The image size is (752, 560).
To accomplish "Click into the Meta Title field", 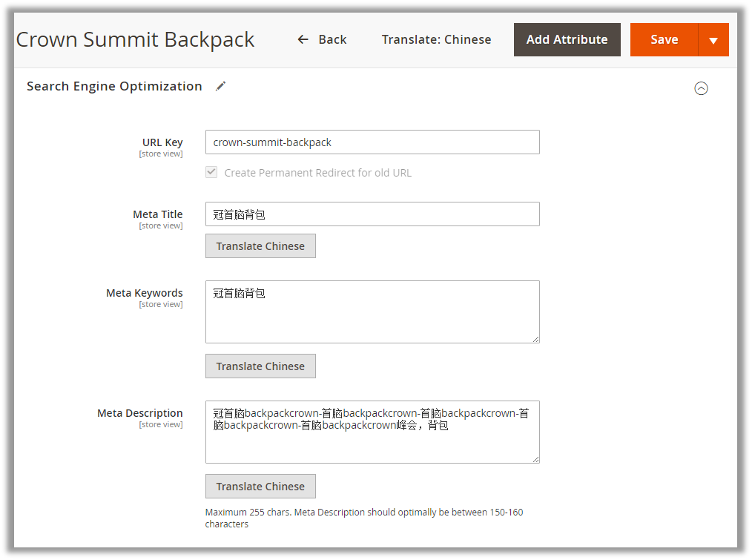I will (x=372, y=214).
